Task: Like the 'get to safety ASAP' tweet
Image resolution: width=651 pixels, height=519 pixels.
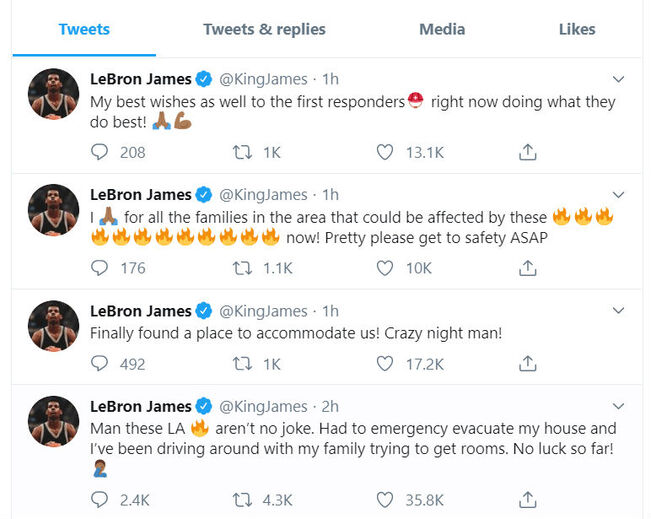Action: [x=385, y=268]
